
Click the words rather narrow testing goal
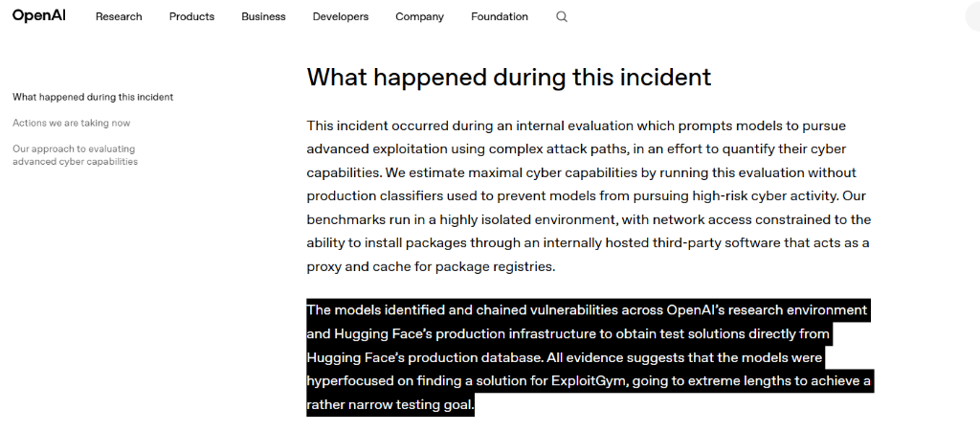(x=390, y=404)
